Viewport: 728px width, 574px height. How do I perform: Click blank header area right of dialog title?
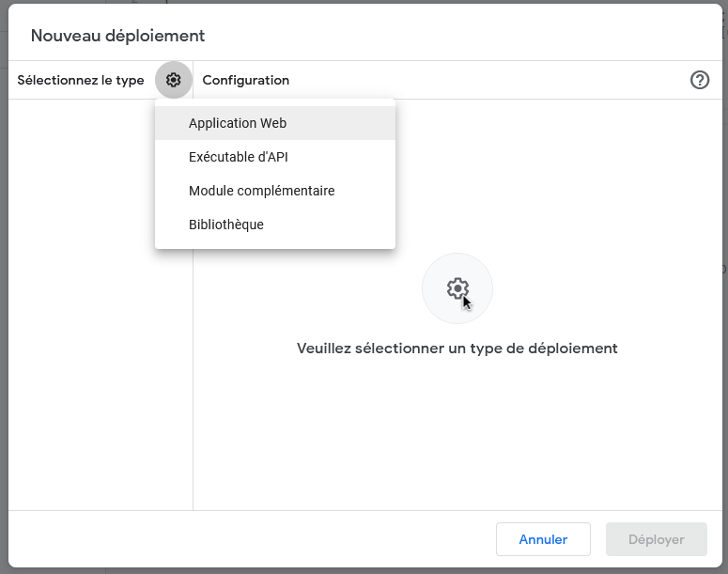coord(470,36)
